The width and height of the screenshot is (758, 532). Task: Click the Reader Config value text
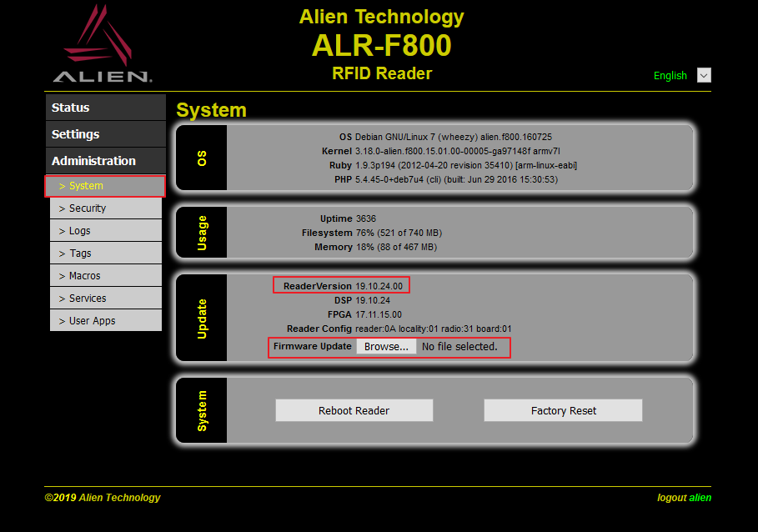click(x=433, y=329)
